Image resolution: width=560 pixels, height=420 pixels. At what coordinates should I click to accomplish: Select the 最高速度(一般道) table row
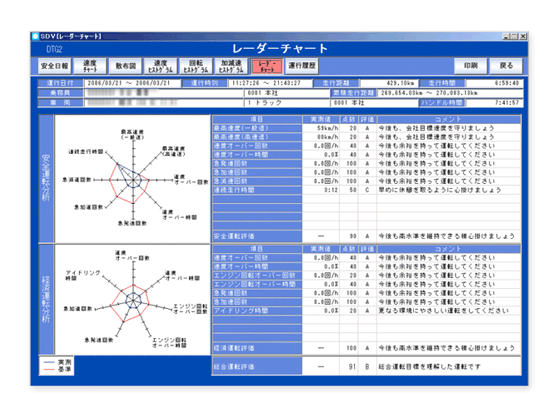(x=366, y=128)
